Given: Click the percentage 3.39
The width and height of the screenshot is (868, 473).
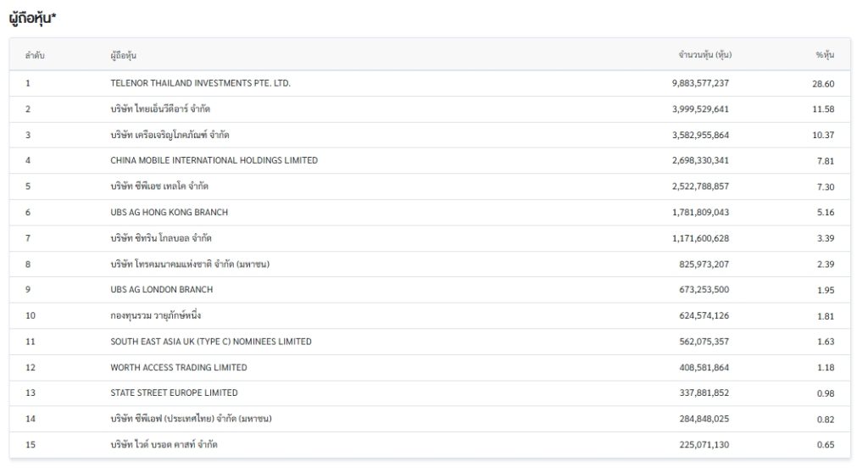Looking at the screenshot, I should [x=826, y=238].
